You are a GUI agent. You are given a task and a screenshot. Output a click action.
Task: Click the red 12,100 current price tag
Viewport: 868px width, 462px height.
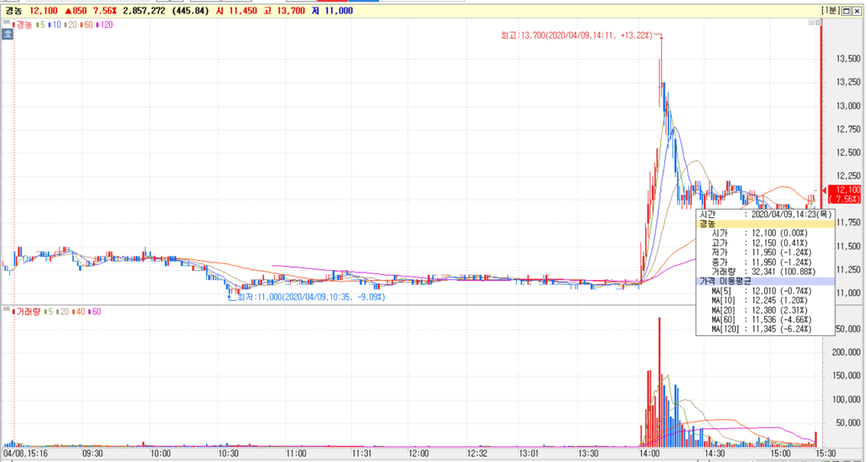click(x=845, y=195)
